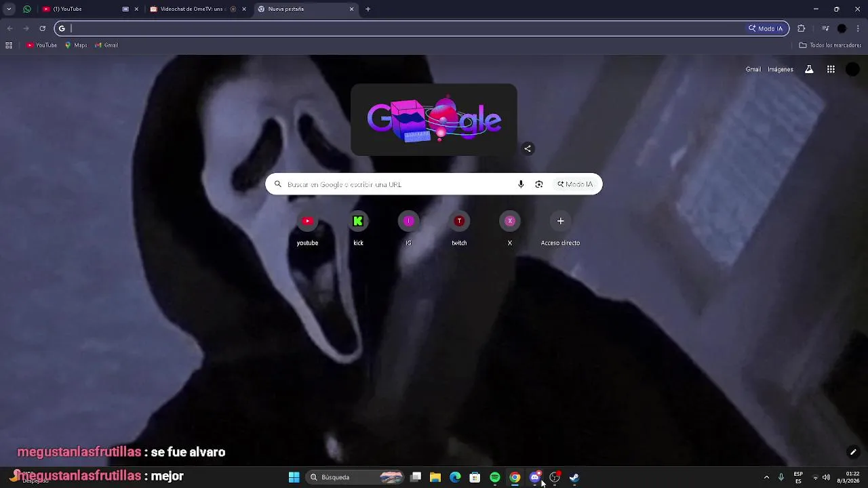Open the Chrome extensions puzzle icon
Image resolution: width=868 pixels, height=488 pixels.
pos(802,28)
